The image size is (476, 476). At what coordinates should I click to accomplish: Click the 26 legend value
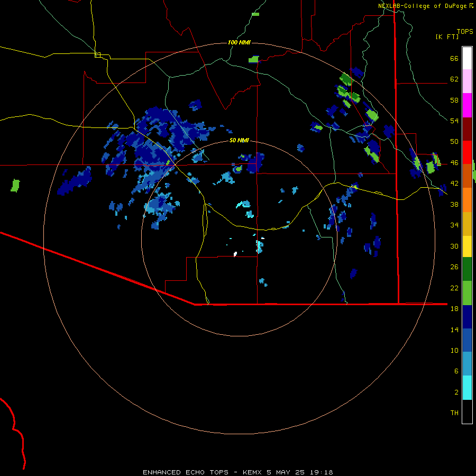coord(454,267)
